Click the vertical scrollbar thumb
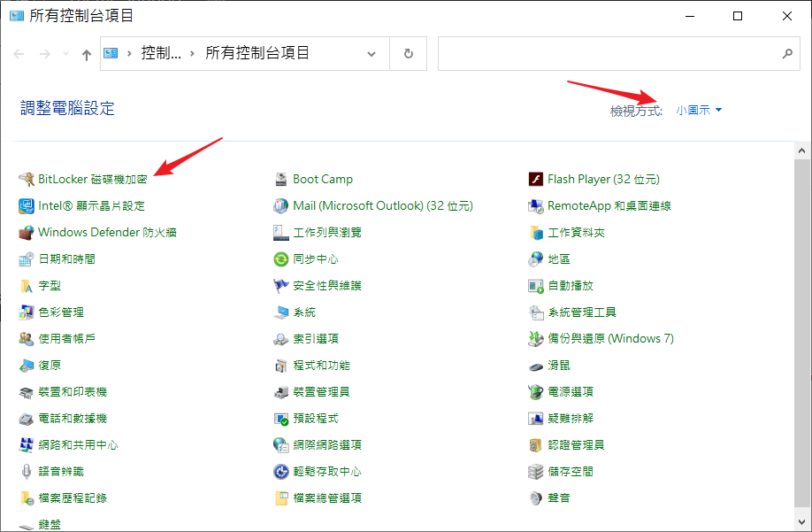 [x=801, y=333]
